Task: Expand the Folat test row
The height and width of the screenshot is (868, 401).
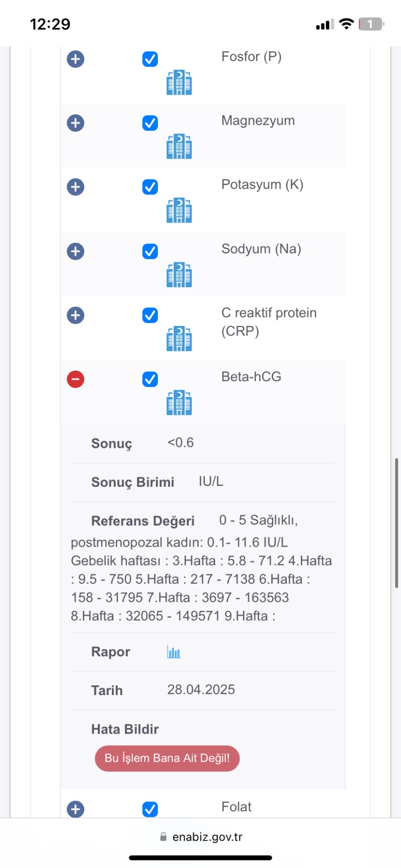Action: (x=76, y=809)
